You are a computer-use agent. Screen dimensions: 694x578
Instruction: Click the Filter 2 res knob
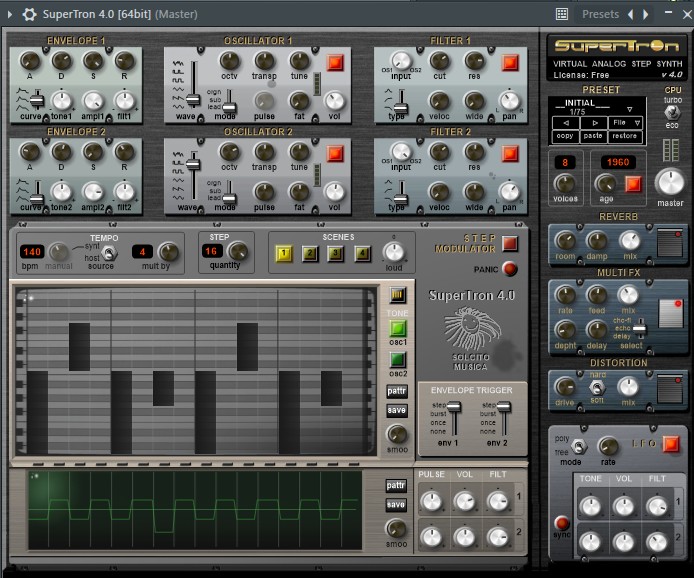click(474, 152)
